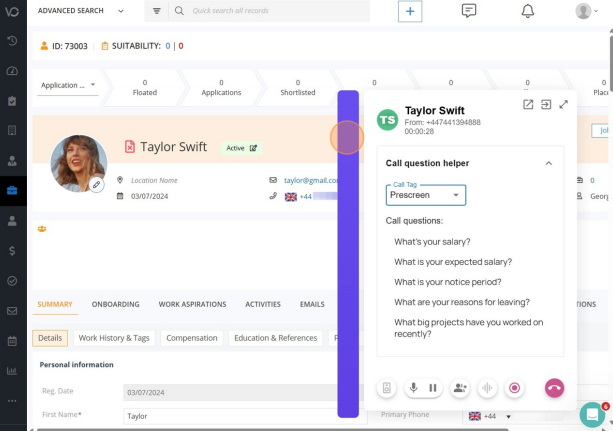Toggle call recording button

coord(514,388)
